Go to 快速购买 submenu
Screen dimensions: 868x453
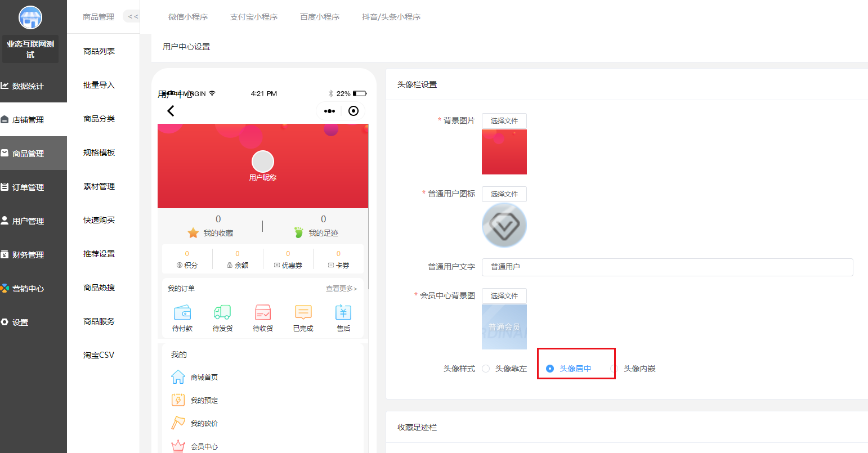coord(99,220)
